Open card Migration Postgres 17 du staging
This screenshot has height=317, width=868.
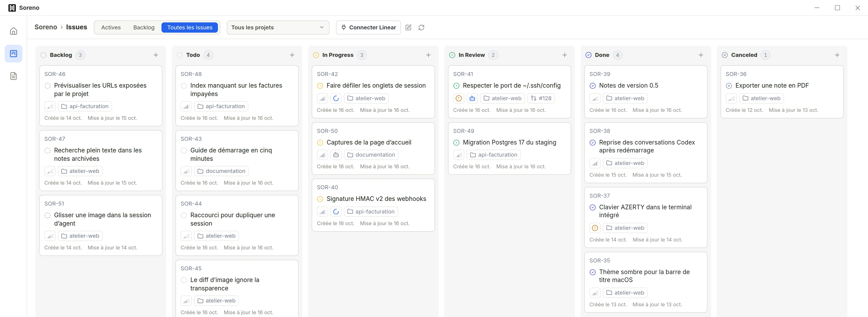pos(509,148)
